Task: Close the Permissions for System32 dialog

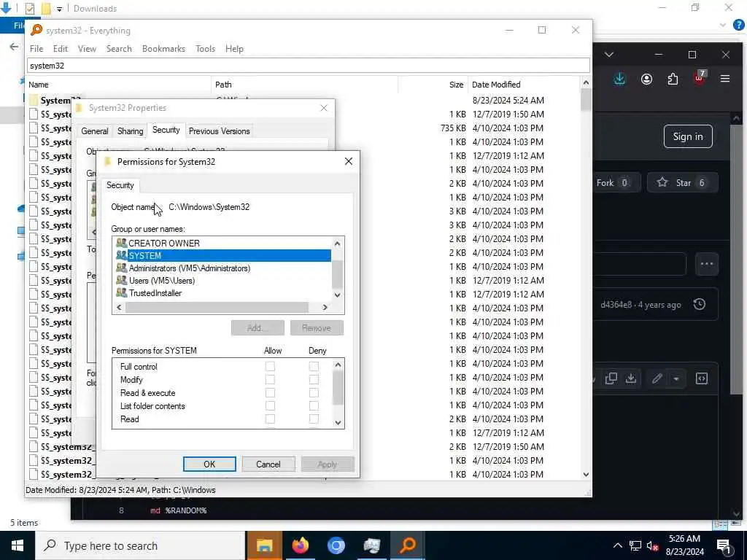Action: (349, 161)
